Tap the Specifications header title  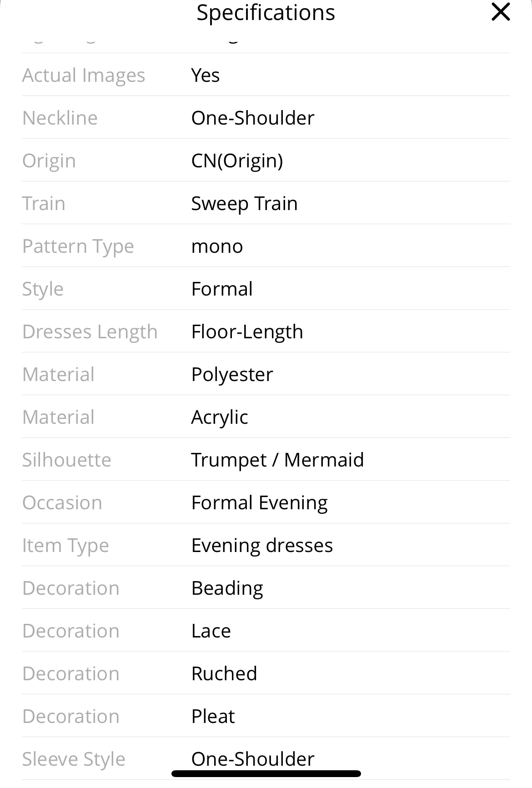(266, 13)
